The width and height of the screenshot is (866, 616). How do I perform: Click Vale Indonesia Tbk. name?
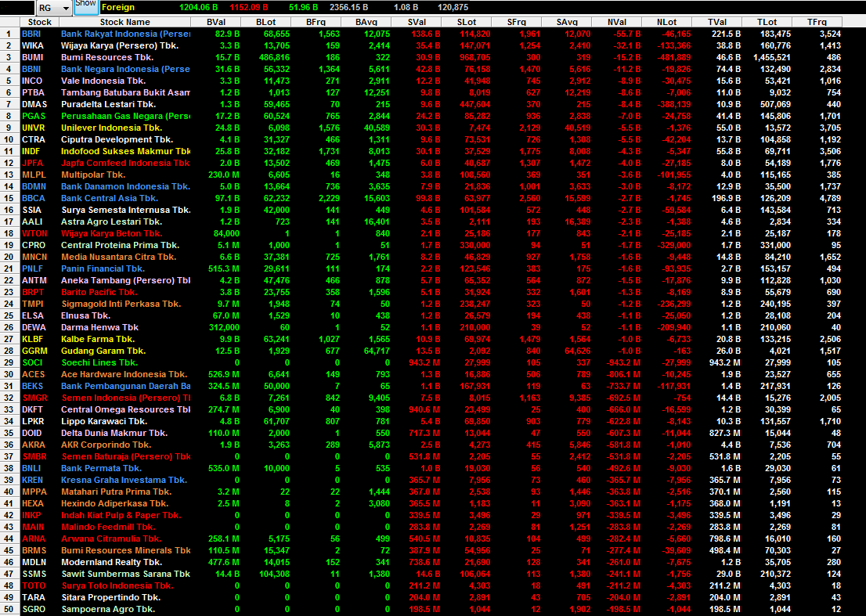[x=103, y=81]
